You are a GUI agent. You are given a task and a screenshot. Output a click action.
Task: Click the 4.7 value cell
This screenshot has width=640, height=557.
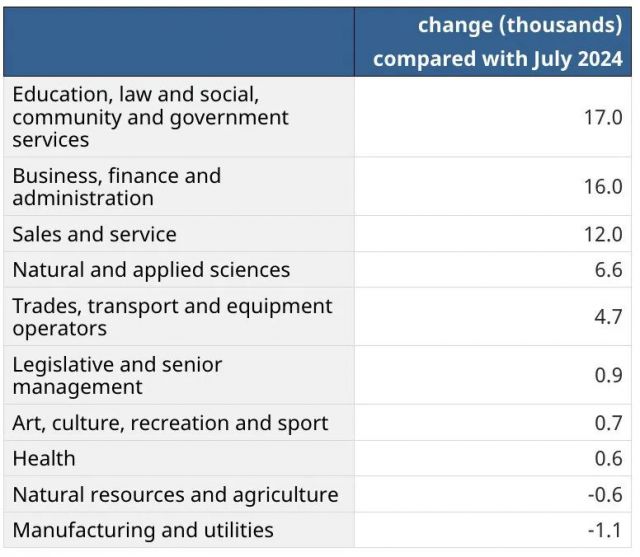pyautogui.click(x=608, y=317)
